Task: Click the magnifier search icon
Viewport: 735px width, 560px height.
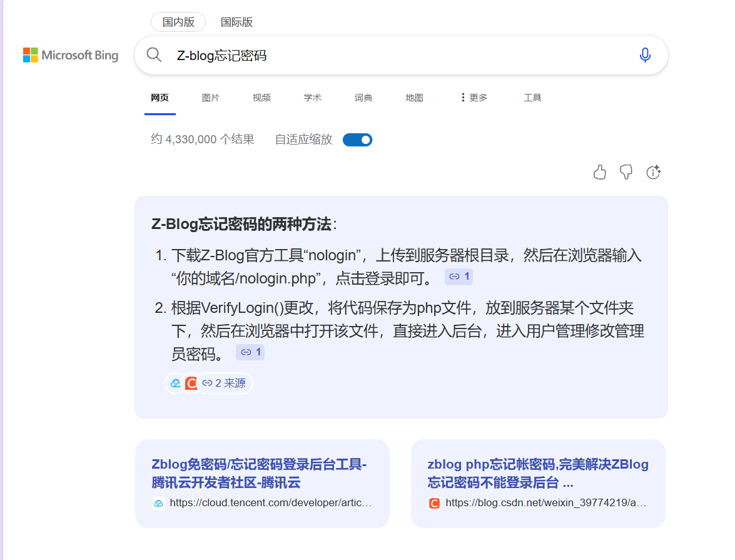Action: pyautogui.click(x=154, y=55)
